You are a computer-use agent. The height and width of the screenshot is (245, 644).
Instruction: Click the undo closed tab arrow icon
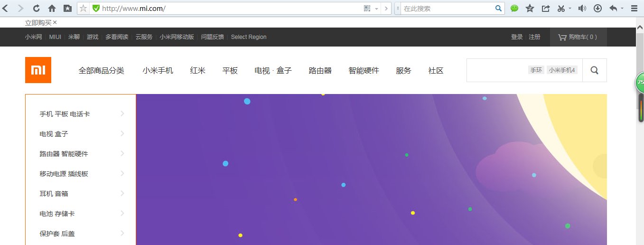pyautogui.click(x=613, y=8)
